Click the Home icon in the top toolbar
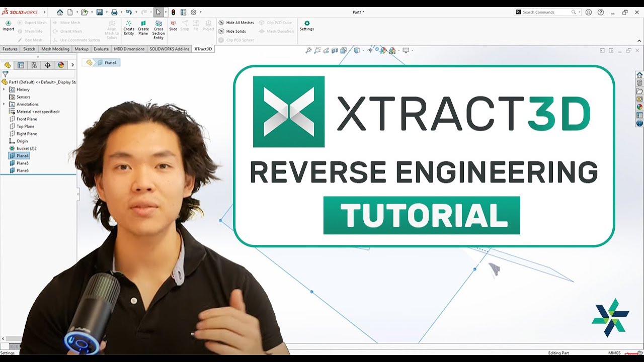This screenshot has height=362, width=644. click(60, 12)
